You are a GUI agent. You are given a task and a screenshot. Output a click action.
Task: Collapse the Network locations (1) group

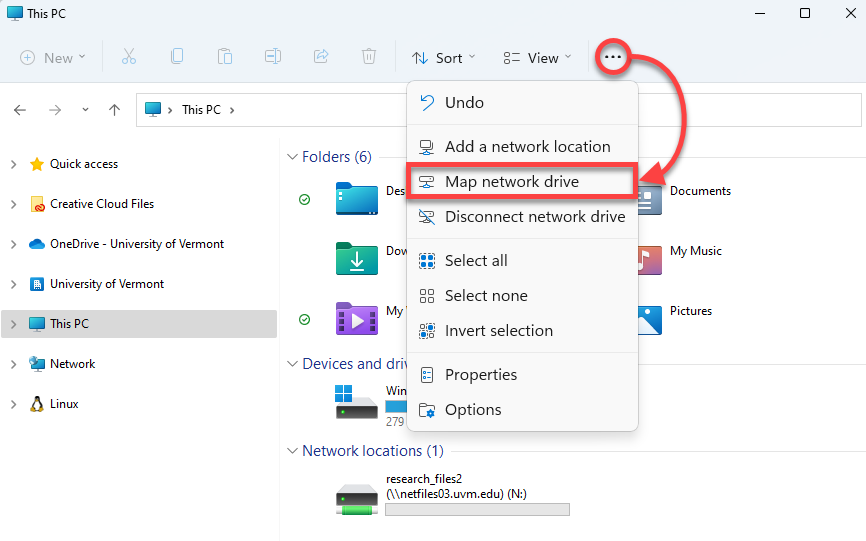click(293, 451)
